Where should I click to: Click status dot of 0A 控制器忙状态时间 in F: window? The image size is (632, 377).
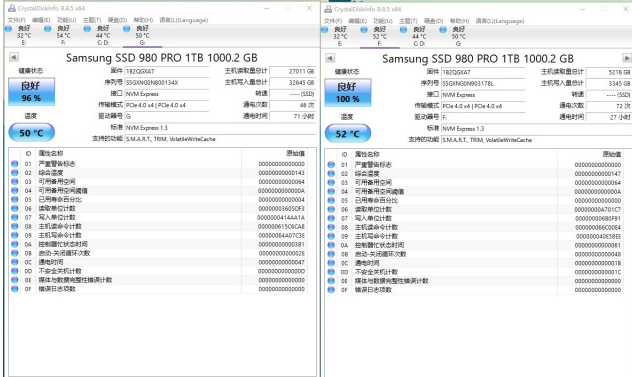point(331,245)
